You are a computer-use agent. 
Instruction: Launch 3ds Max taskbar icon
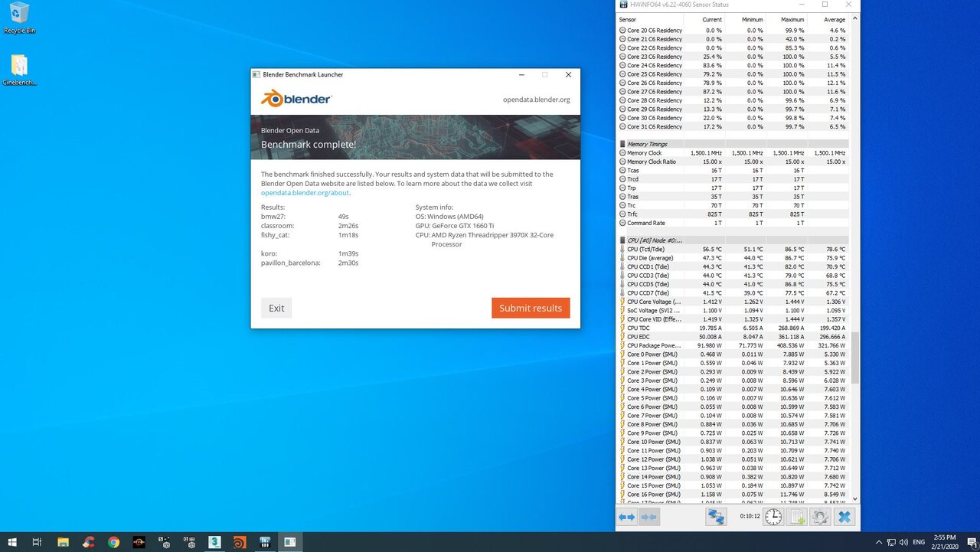tap(214, 542)
